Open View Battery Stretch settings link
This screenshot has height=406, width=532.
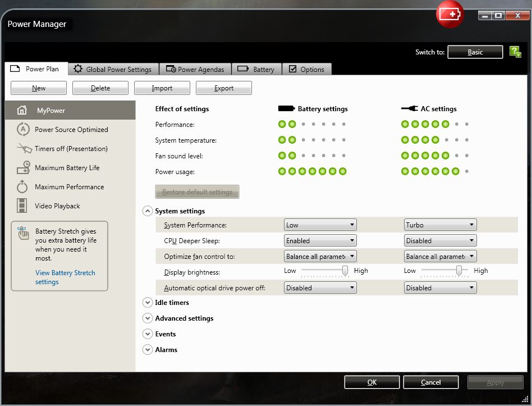tap(65, 277)
